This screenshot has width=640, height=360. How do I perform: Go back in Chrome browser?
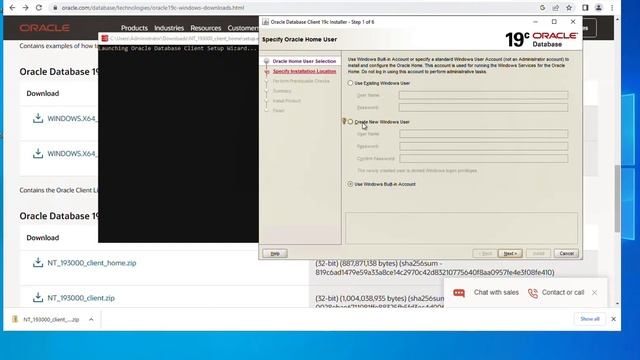point(12,8)
